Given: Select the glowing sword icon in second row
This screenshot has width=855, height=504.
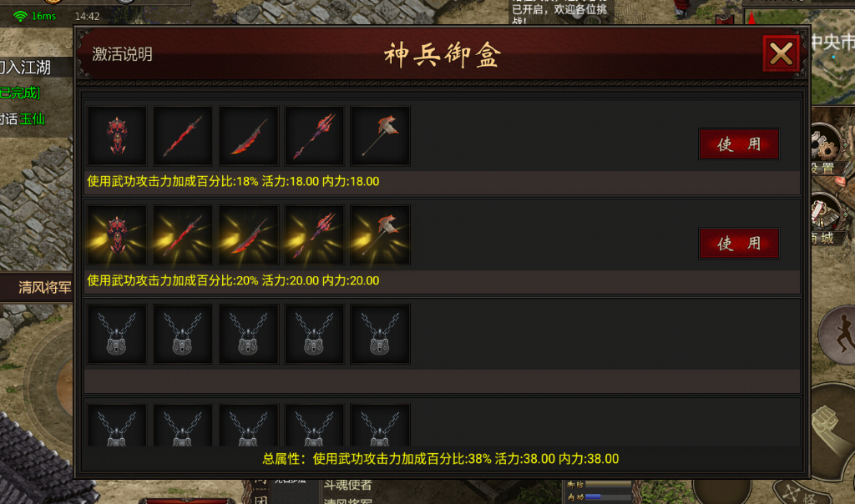Looking at the screenshot, I should (183, 234).
